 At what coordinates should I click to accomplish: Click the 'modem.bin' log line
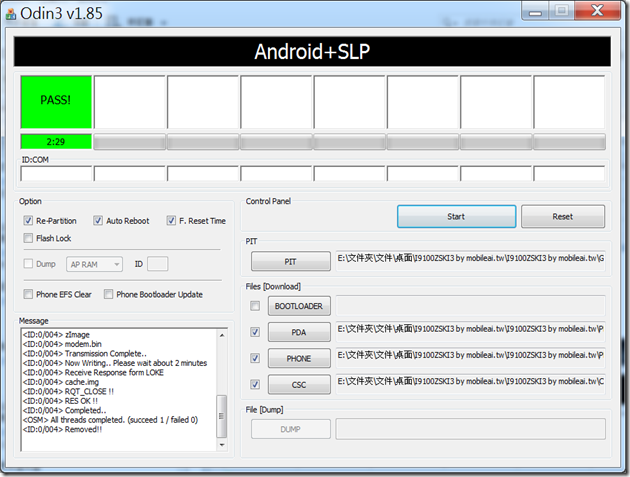click(x=62, y=344)
